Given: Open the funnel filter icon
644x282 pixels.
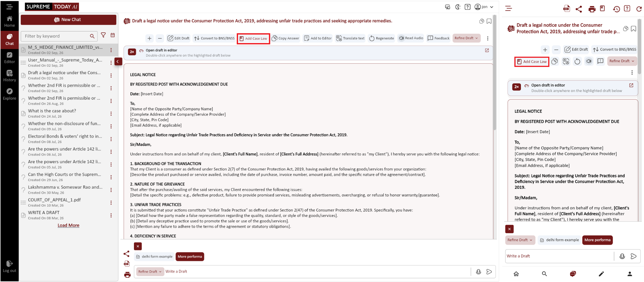Looking at the screenshot, I should pyautogui.click(x=103, y=35).
